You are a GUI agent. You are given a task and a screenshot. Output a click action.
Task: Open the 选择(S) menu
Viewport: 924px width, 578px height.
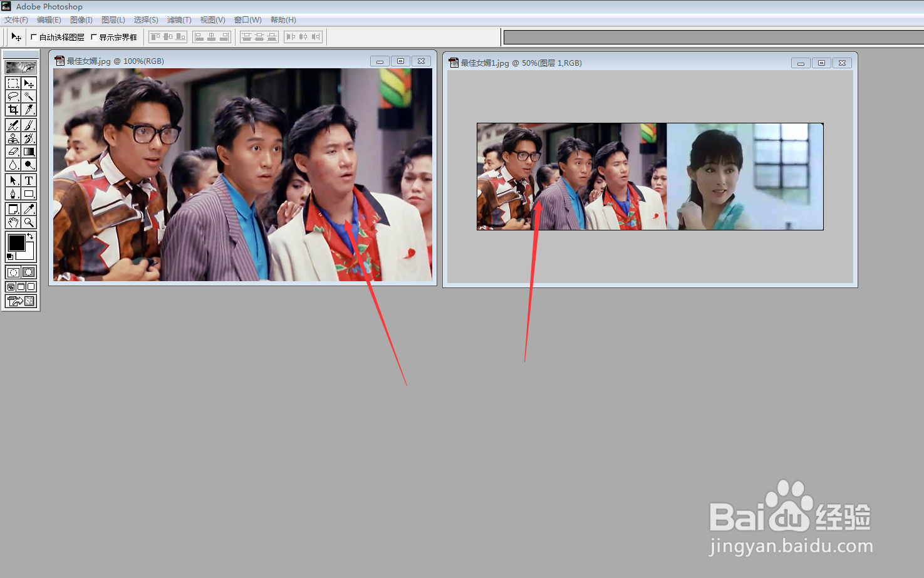pos(146,20)
